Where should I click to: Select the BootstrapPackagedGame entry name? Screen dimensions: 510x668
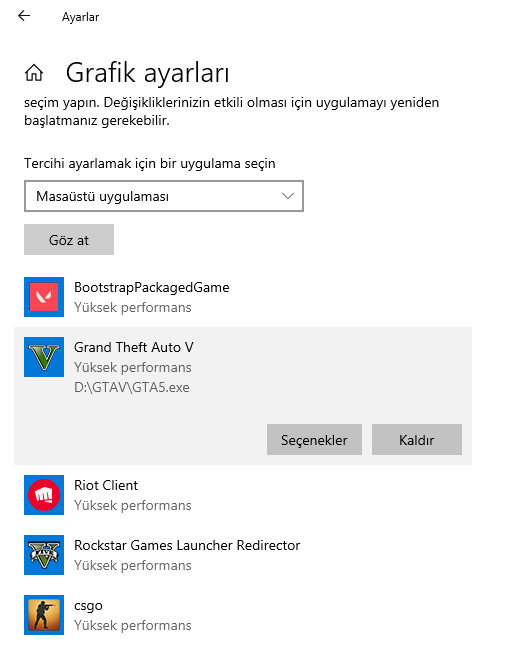click(152, 288)
